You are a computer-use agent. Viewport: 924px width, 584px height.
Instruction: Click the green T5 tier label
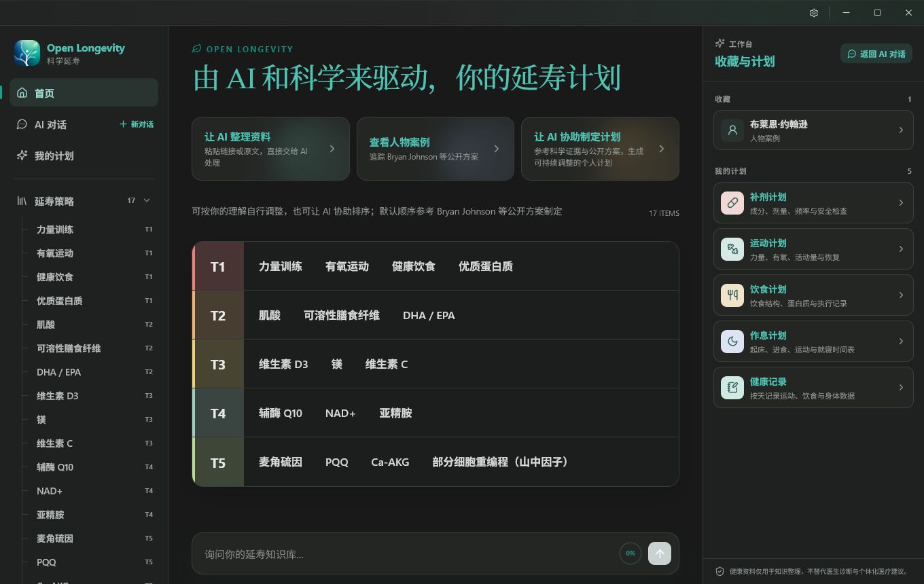click(x=218, y=462)
